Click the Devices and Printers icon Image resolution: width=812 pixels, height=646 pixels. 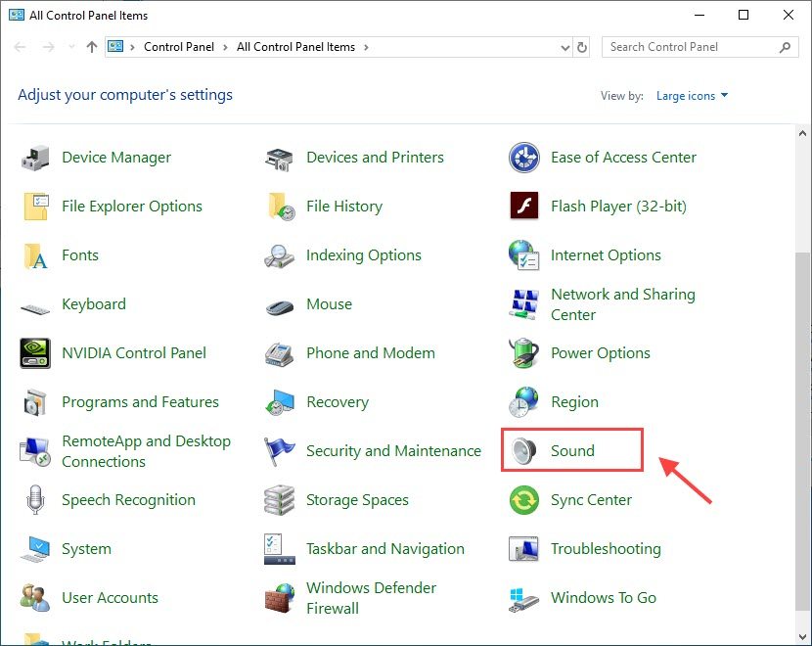pos(279,159)
